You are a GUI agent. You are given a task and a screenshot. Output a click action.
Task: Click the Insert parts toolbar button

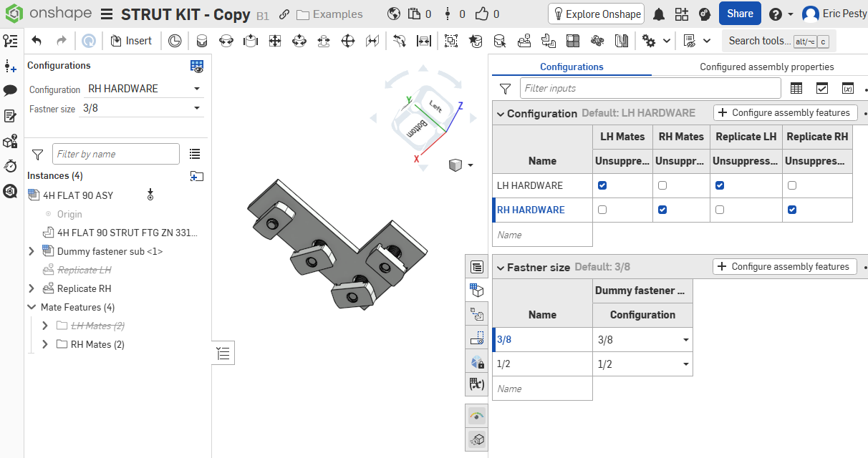coord(131,42)
